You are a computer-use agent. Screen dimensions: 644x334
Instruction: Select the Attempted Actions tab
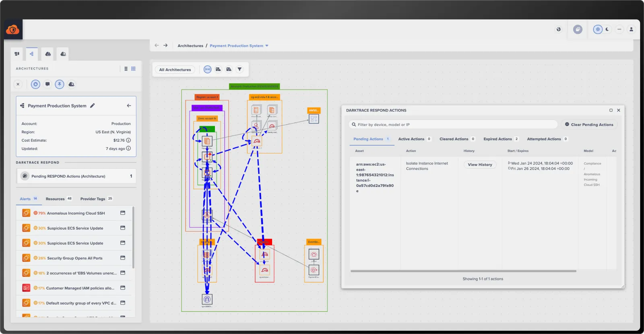click(547, 139)
